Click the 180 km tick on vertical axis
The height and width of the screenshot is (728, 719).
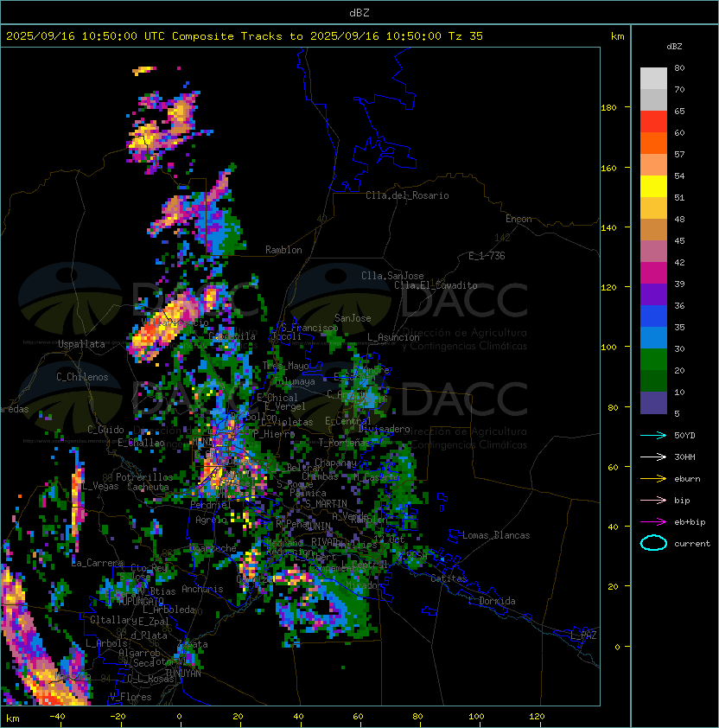click(608, 108)
